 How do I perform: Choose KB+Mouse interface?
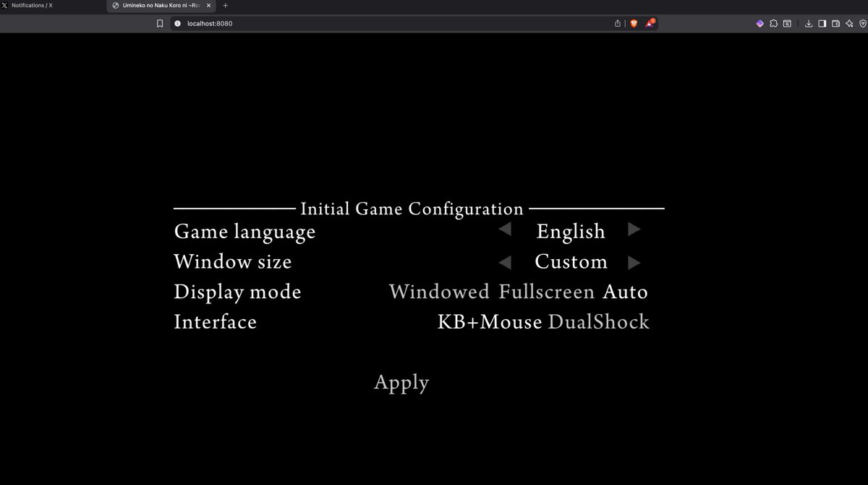tap(490, 322)
